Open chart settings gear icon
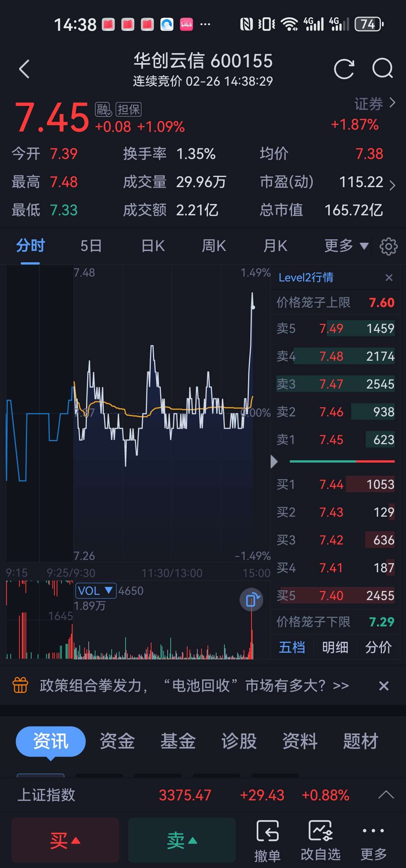The height and width of the screenshot is (868, 406). point(388,246)
